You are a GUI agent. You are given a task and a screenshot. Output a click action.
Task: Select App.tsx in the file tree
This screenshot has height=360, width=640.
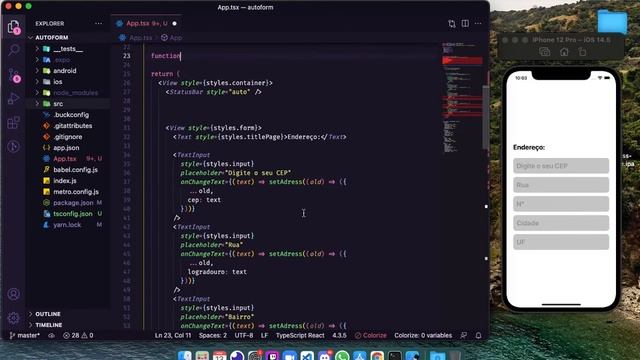click(64, 159)
